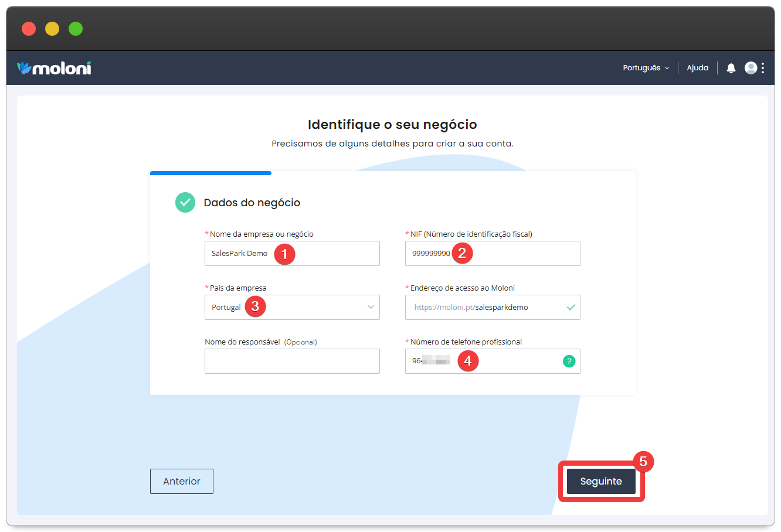
Task: Click the green help question mark icon
Action: pos(569,362)
